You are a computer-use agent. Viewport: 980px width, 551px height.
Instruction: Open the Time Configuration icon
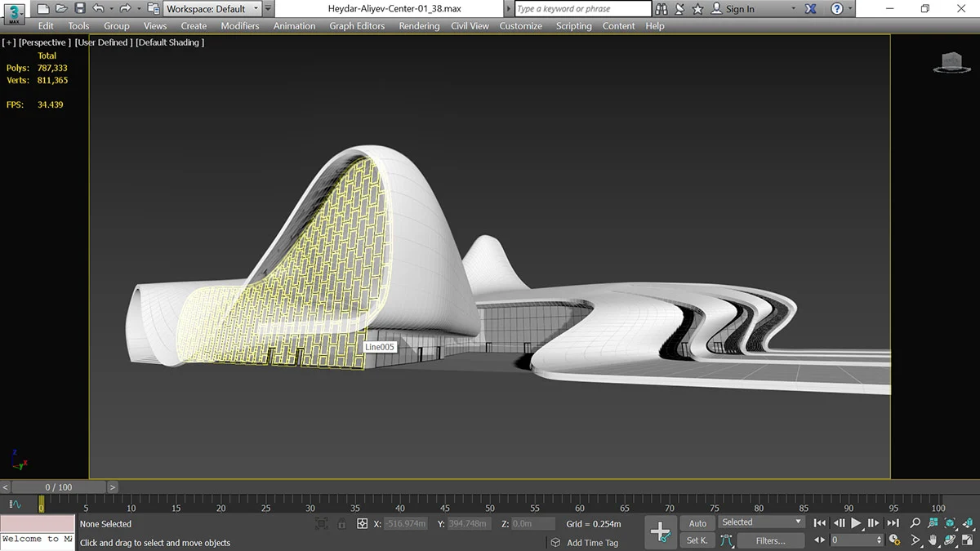pyautogui.click(x=894, y=540)
